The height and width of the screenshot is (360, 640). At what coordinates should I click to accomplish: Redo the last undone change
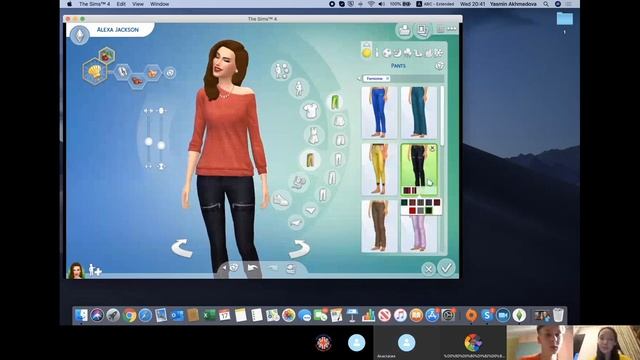point(272,268)
